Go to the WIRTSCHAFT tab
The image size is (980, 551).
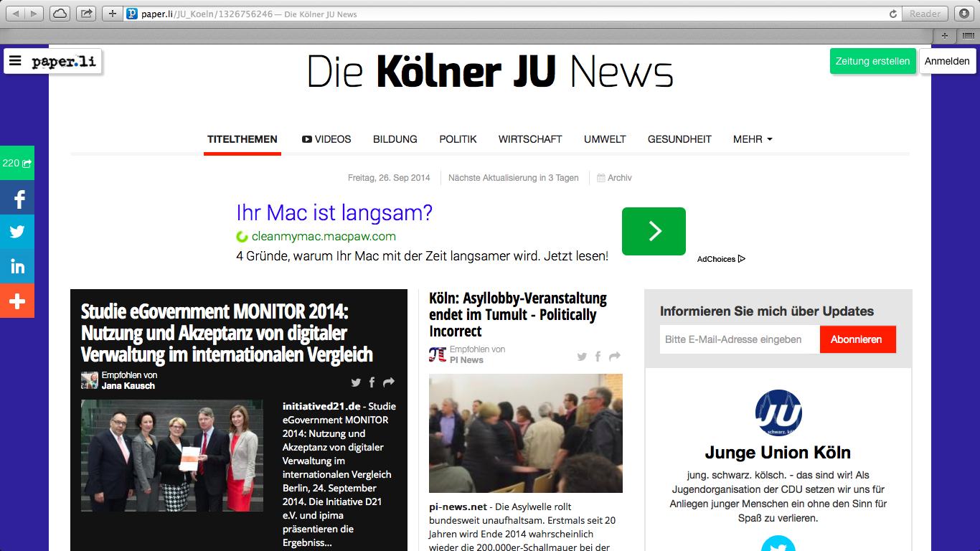click(530, 139)
